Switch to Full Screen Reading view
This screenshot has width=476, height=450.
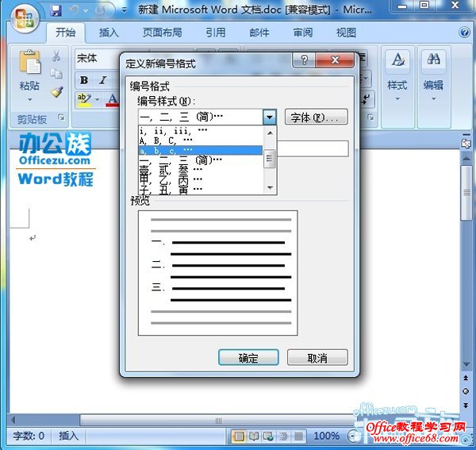[254, 437]
